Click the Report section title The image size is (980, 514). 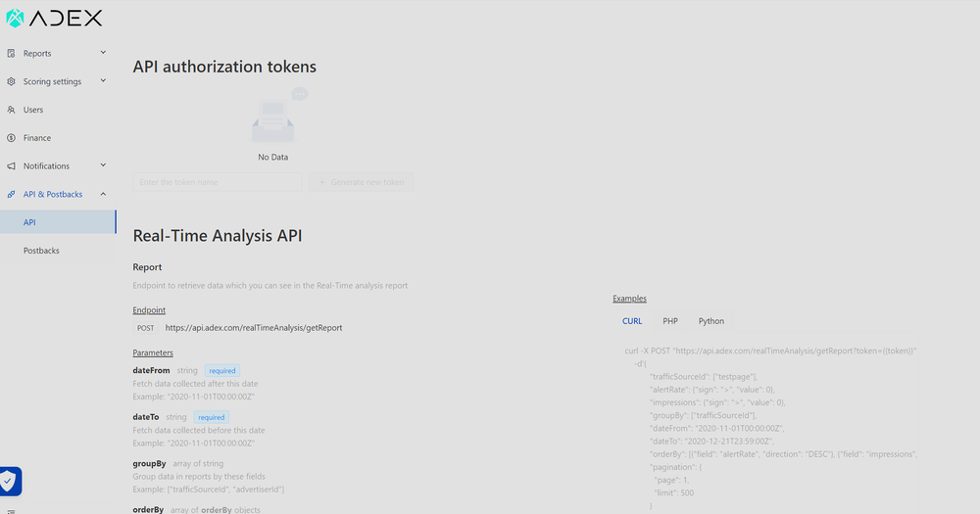point(147,267)
